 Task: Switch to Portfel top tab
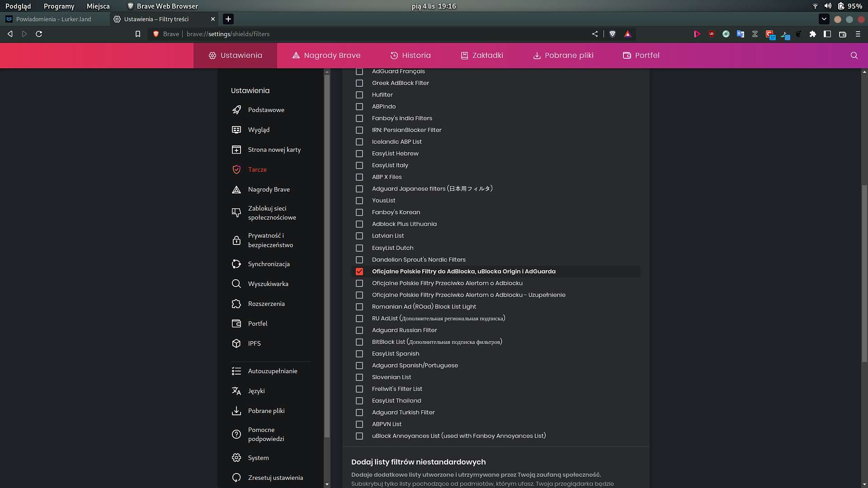coord(641,56)
